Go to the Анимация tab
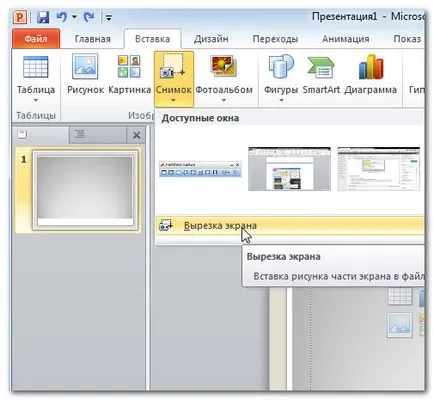The height and width of the screenshot is (400, 434). (345, 39)
